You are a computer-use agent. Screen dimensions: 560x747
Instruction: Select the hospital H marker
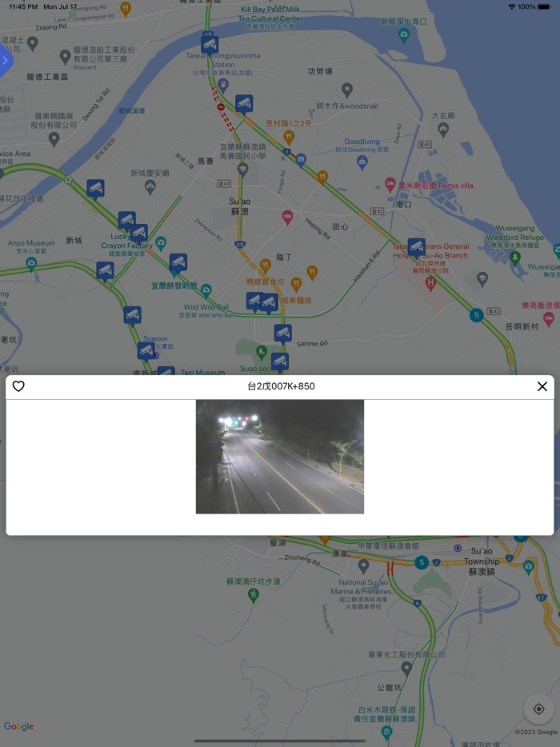click(431, 284)
